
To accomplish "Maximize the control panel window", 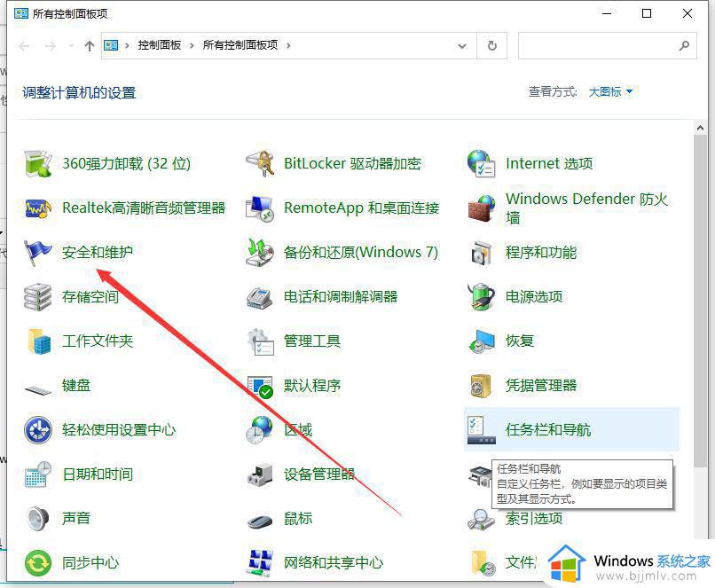I will click(x=646, y=13).
